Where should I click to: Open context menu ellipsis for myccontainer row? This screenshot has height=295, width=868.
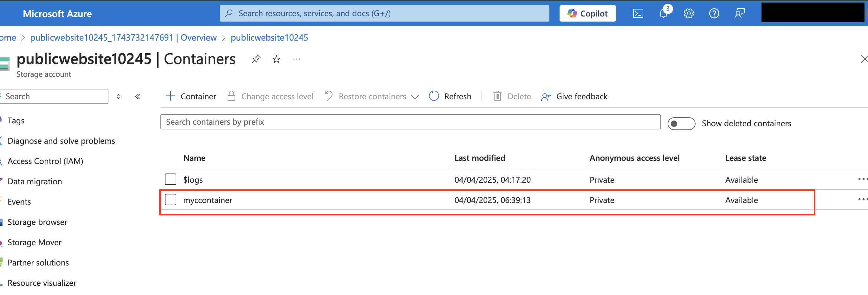(x=863, y=199)
